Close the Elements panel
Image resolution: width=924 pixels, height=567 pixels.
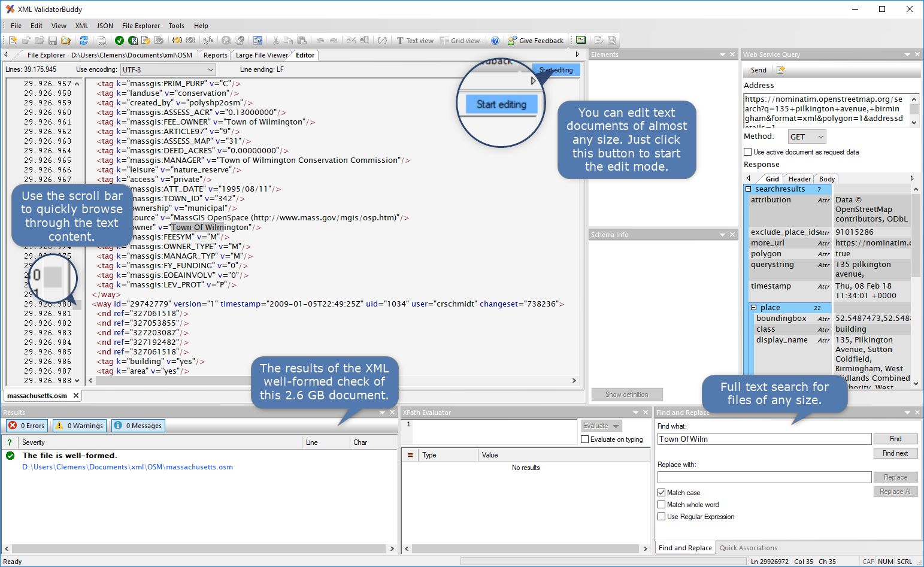coord(732,54)
